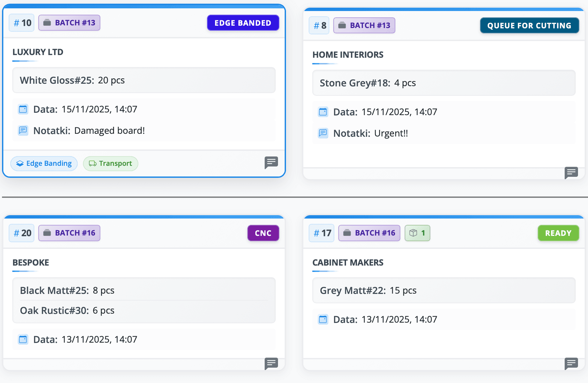The width and height of the screenshot is (588, 383).
Task: Click the Grey Matt#22 material row
Action: coord(444,291)
